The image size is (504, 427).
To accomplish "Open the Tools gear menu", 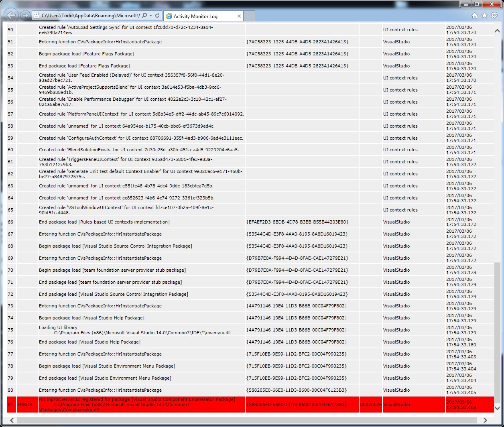I will coord(495,15).
